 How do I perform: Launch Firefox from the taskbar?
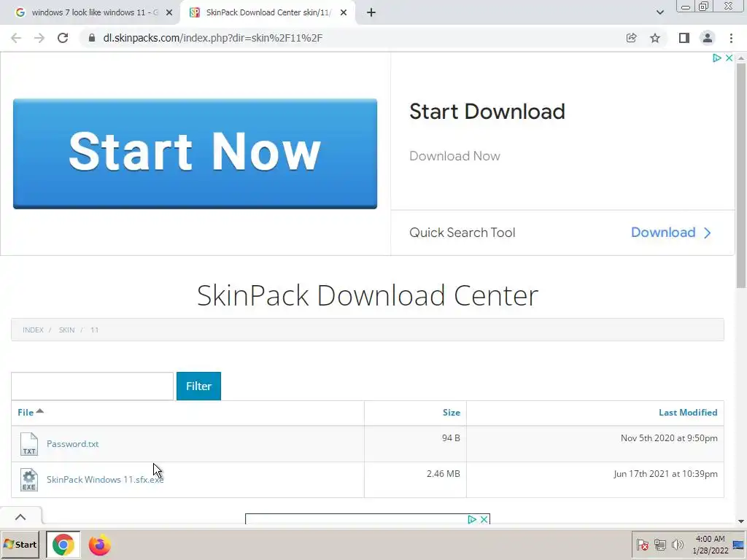[x=99, y=545]
